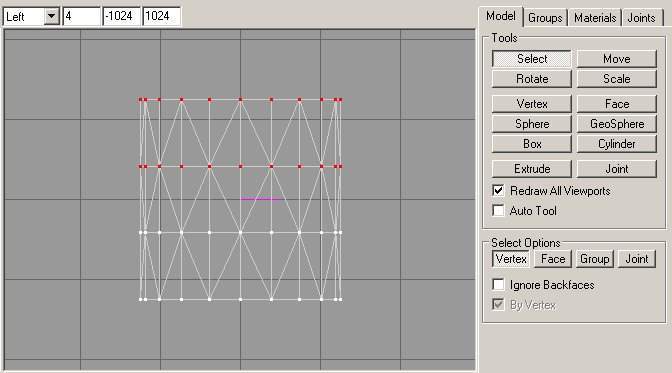Select the Move tool button
This screenshot has width=672, height=373.
[x=616, y=59]
